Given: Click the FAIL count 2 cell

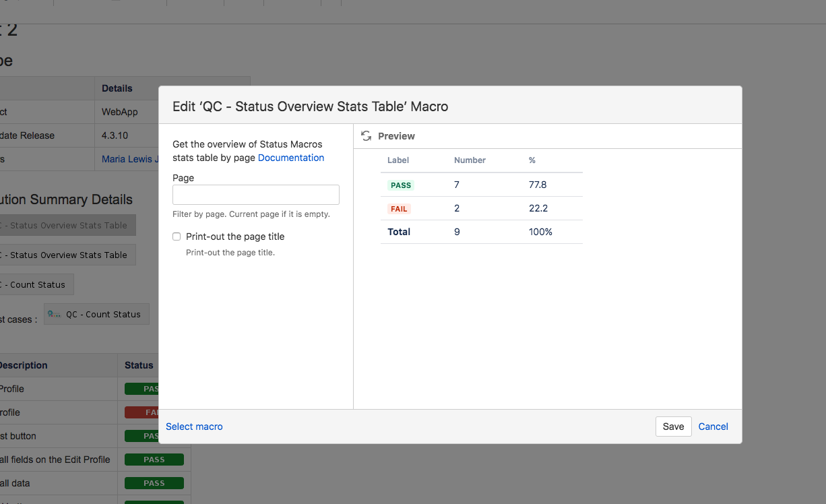Looking at the screenshot, I should [457, 208].
